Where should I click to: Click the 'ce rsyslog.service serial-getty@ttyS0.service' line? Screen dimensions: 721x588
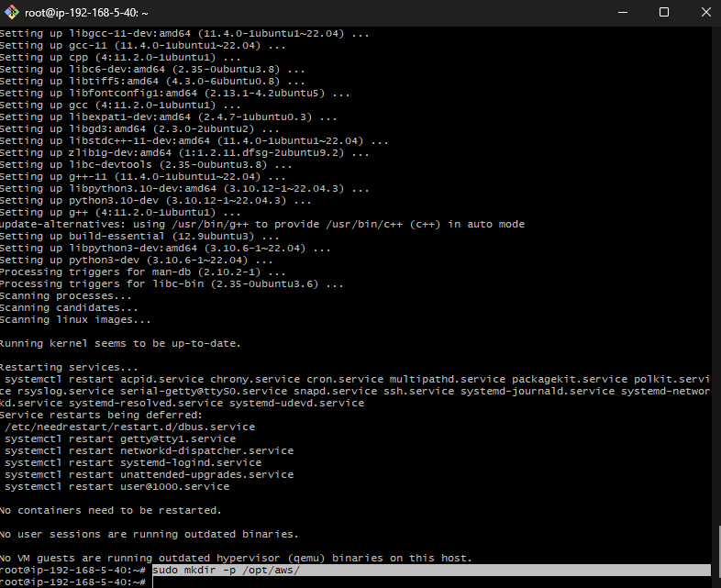(354, 391)
